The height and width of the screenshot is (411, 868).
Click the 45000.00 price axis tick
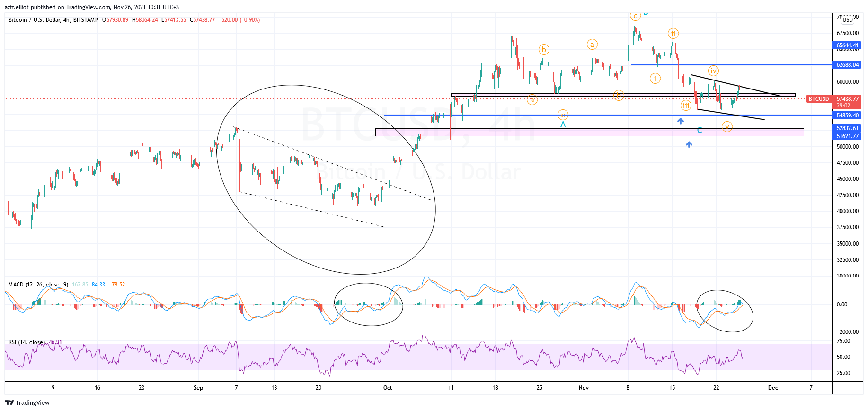coord(848,179)
